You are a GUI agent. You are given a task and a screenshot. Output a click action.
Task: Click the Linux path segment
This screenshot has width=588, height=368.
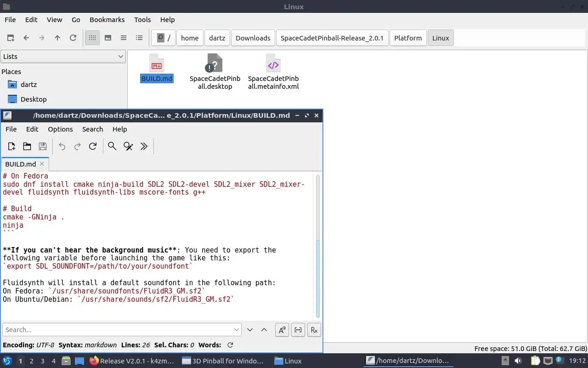pyautogui.click(x=441, y=38)
